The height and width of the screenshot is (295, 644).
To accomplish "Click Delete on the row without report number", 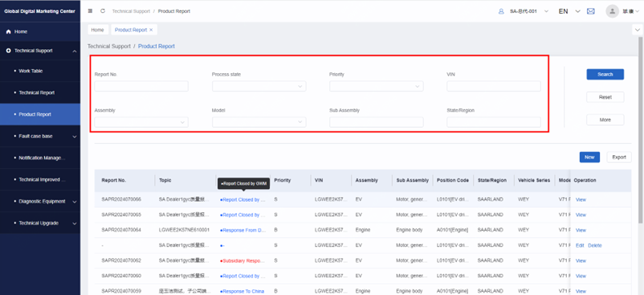I will [x=595, y=245].
